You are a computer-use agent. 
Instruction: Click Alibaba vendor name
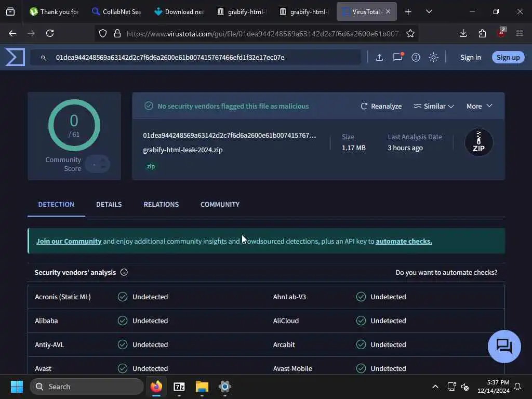point(46,321)
